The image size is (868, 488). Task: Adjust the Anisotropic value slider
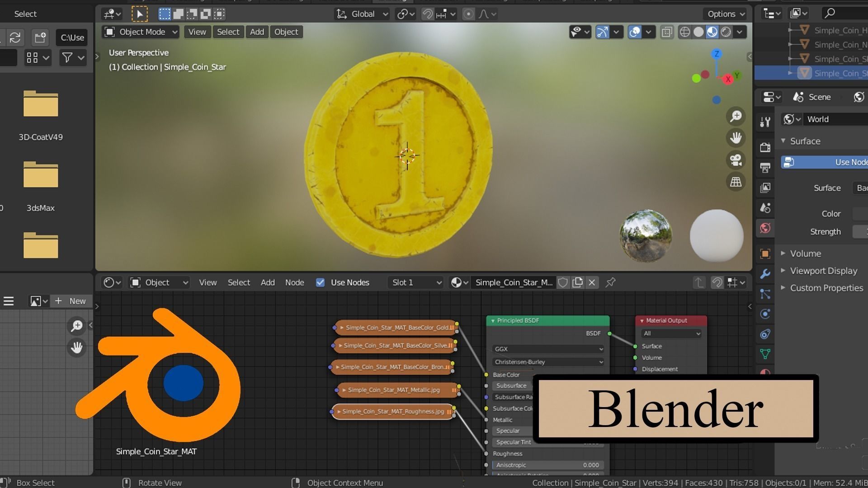coord(547,465)
